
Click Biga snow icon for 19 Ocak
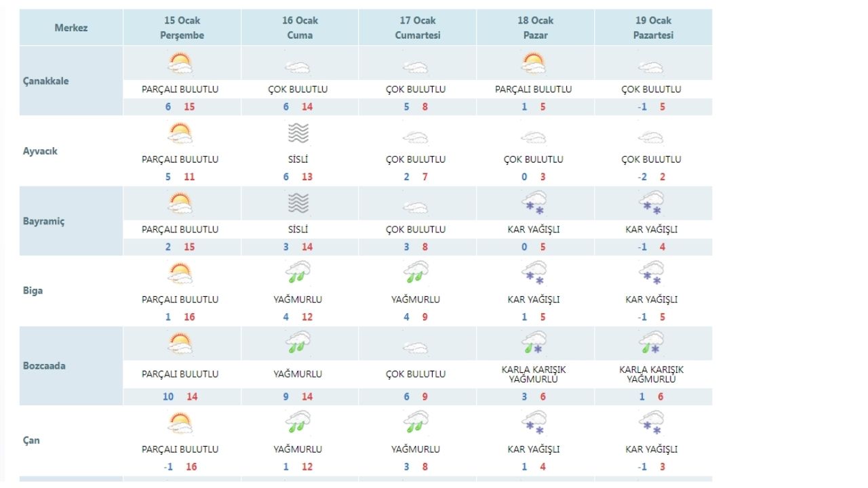[x=652, y=273]
